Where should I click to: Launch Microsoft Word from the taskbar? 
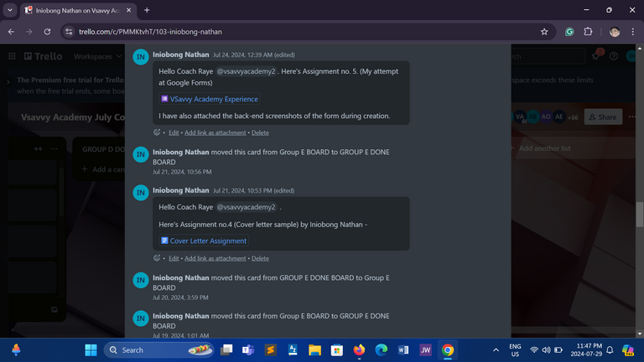pyautogui.click(x=403, y=349)
